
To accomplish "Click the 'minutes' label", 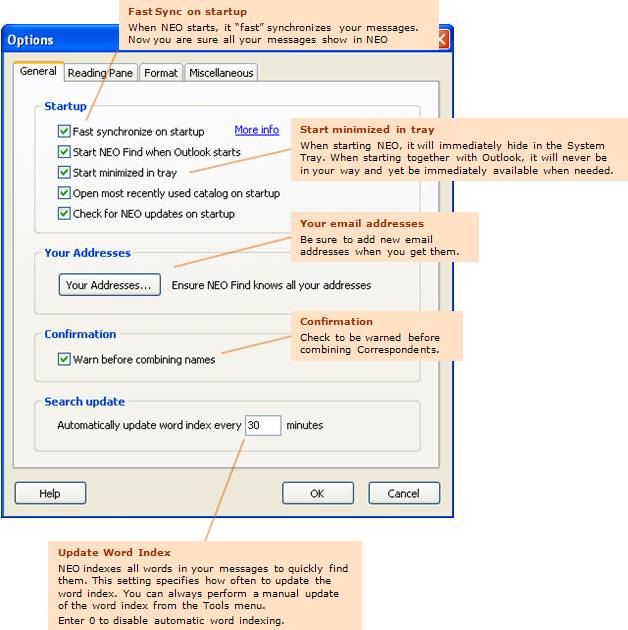I will pyautogui.click(x=305, y=425).
